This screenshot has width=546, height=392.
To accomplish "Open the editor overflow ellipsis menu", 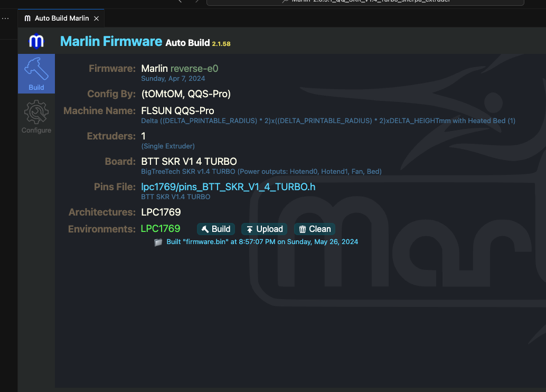I will [5, 18].
